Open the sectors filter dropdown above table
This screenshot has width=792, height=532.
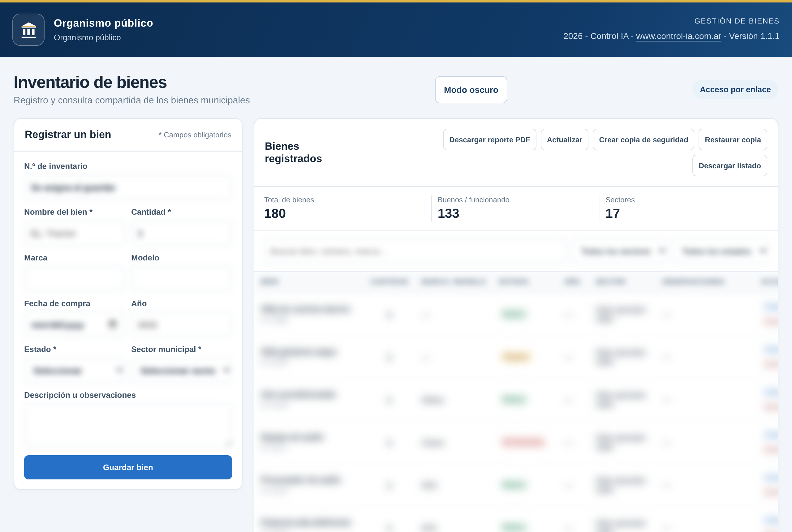(623, 251)
